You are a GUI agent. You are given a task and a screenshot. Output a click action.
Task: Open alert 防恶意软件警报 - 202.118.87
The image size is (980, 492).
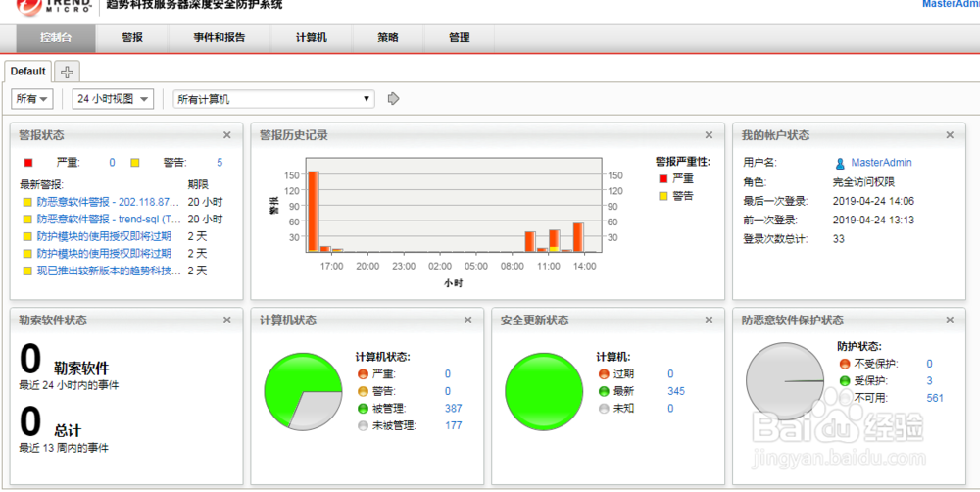point(108,202)
